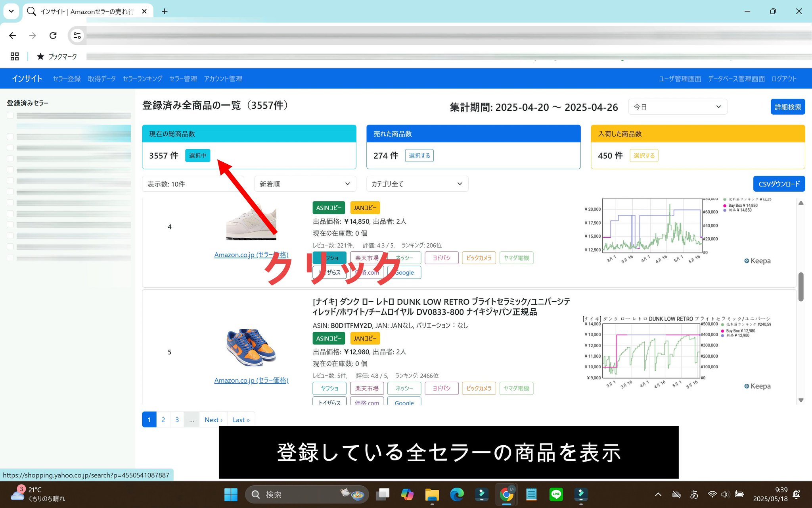The image size is (812, 508).
Task: Click the product list scrollbar thumb
Action: pos(801,287)
